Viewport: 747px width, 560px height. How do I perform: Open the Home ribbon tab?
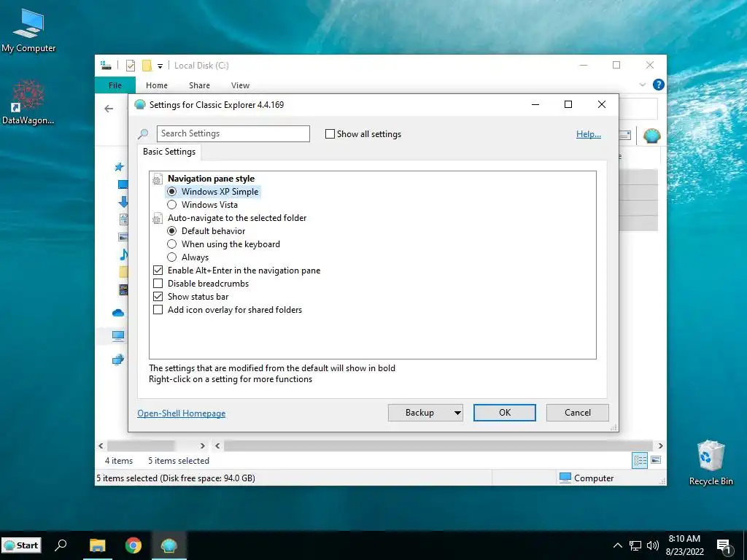point(157,85)
